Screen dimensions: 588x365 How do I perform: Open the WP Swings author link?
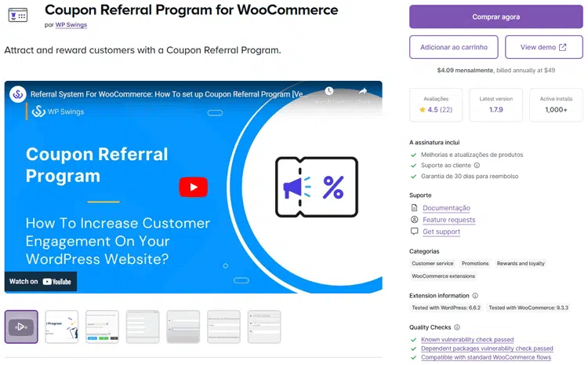71,25
